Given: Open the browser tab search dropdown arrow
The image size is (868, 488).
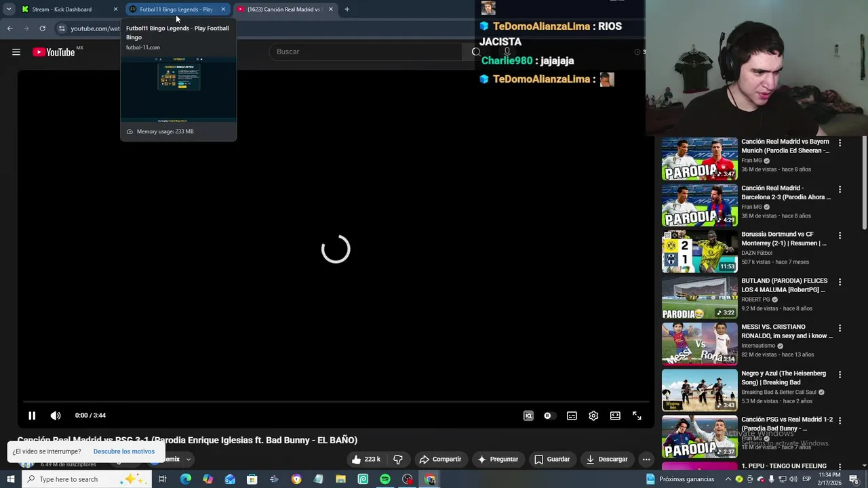Looking at the screenshot, I should (8, 9).
